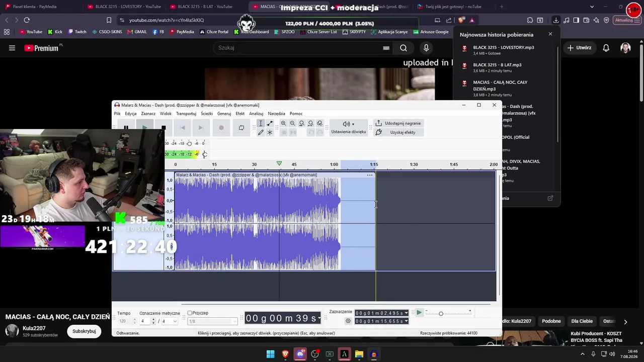Open YouTube notifications bell
This screenshot has width=644, height=362.
coord(606,48)
